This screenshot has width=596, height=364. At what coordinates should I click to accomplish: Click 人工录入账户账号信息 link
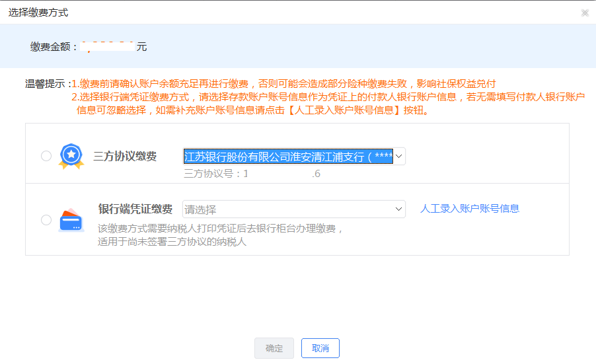tap(470, 209)
